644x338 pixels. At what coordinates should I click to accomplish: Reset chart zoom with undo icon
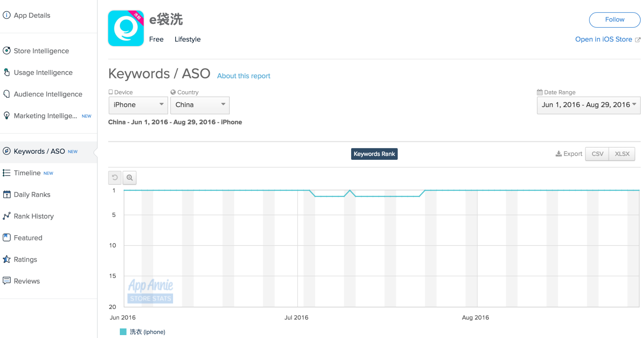(x=115, y=178)
